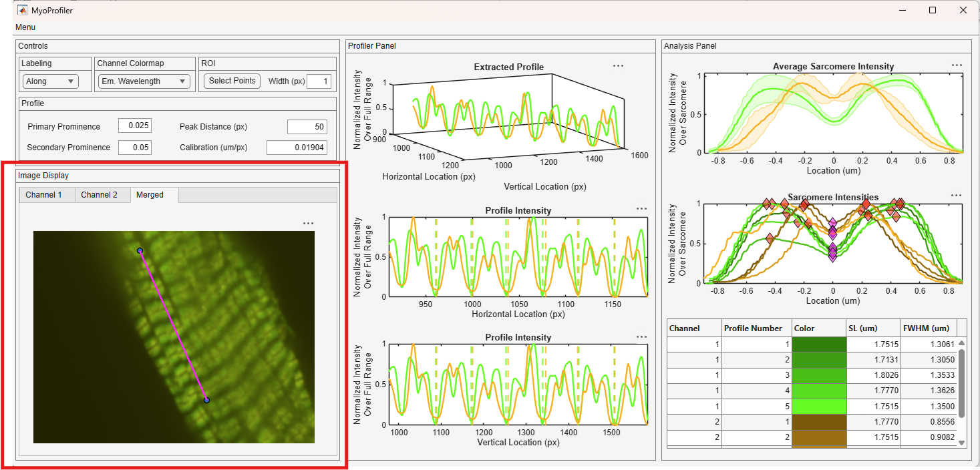Expand the Channel Colormap 'Em. Wavelength' dropdown
Screen dimensions: 980x470
click(144, 81)
